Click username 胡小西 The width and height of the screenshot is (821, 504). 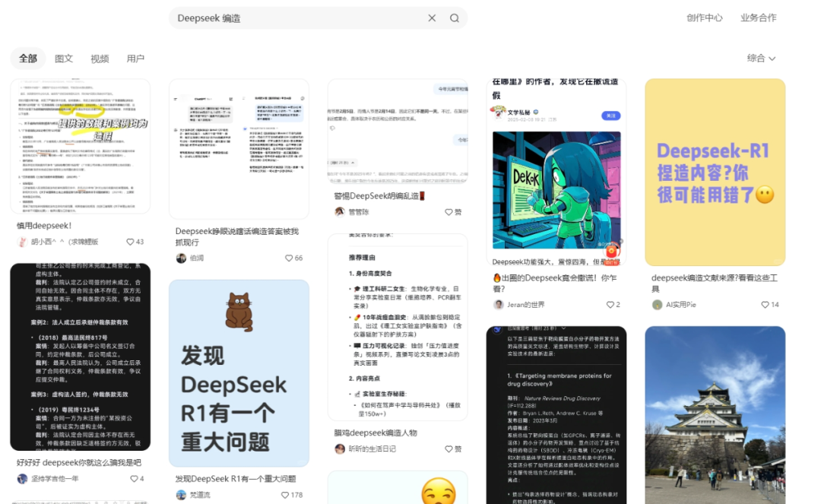click(65, 242)
